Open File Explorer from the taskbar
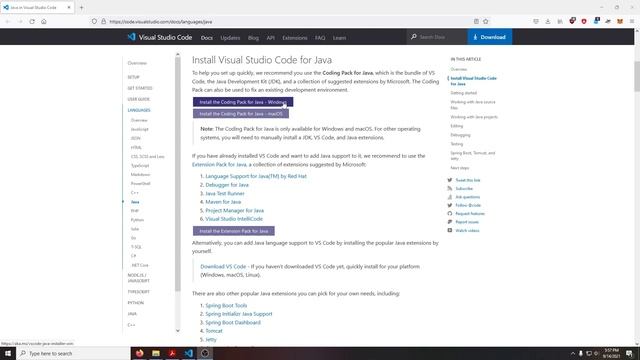Viewport: 640px width, 360px height. click(156, 353)
